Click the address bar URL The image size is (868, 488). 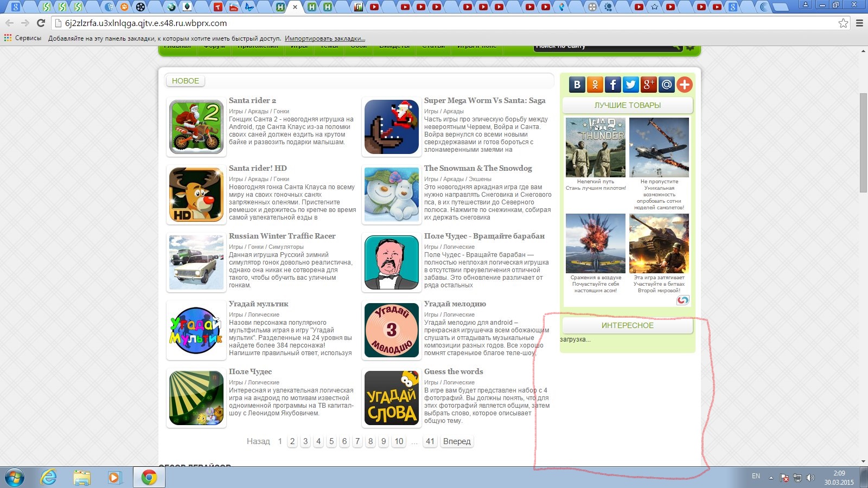[146, 23]
